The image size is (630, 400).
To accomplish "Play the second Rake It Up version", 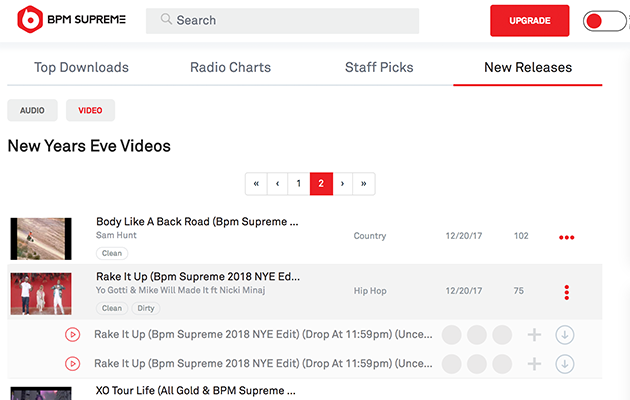I will pyautogui.click(x=72, y=364).
